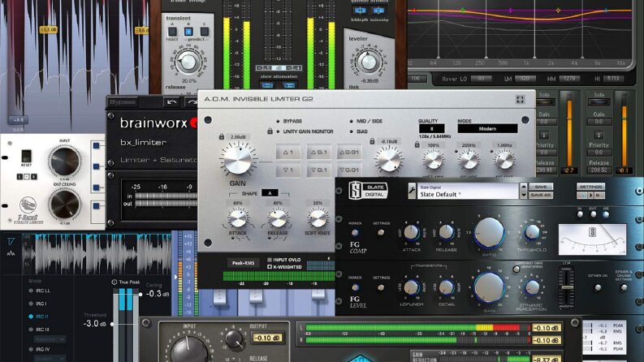This screenshot has width=644, height=362.
Task: Select the IRC IV mode
Action: (31, 349)
